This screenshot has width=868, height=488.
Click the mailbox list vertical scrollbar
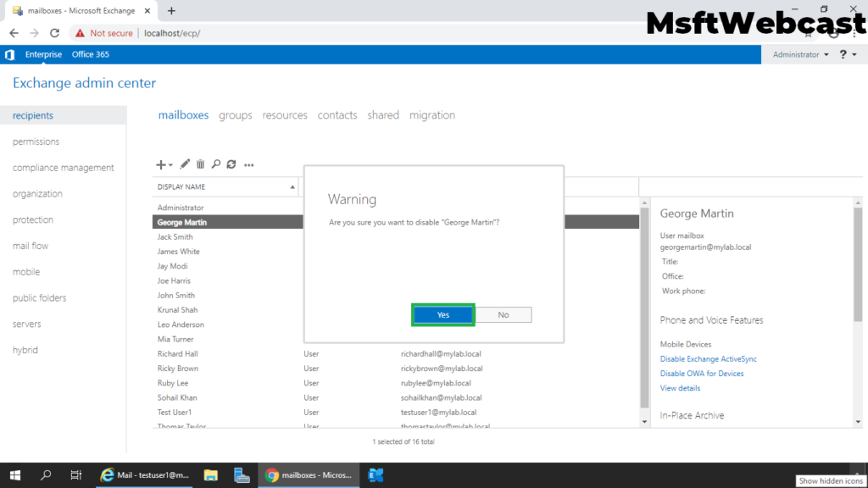644,307
